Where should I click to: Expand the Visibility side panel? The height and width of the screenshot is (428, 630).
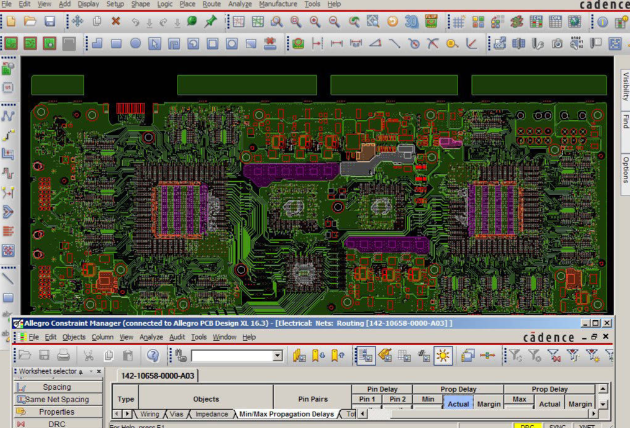(624, 83)
